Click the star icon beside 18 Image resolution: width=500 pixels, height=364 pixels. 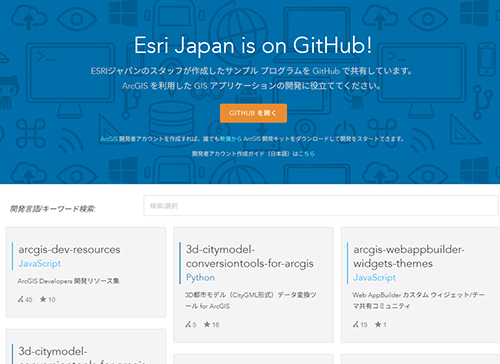click(207, 324)
